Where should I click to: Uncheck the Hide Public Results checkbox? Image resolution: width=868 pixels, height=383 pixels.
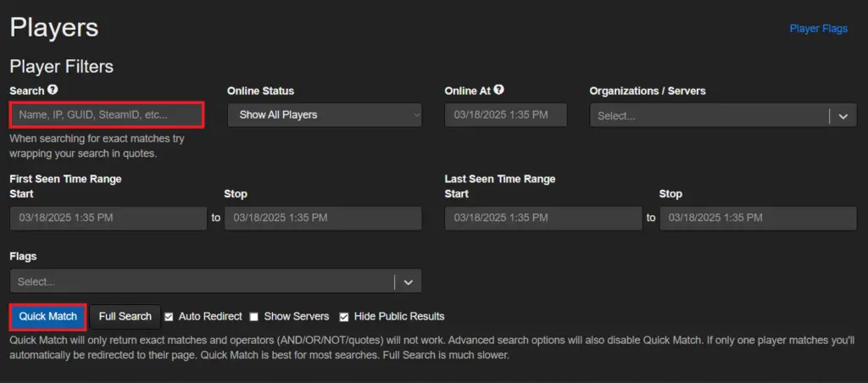(344, 317)
